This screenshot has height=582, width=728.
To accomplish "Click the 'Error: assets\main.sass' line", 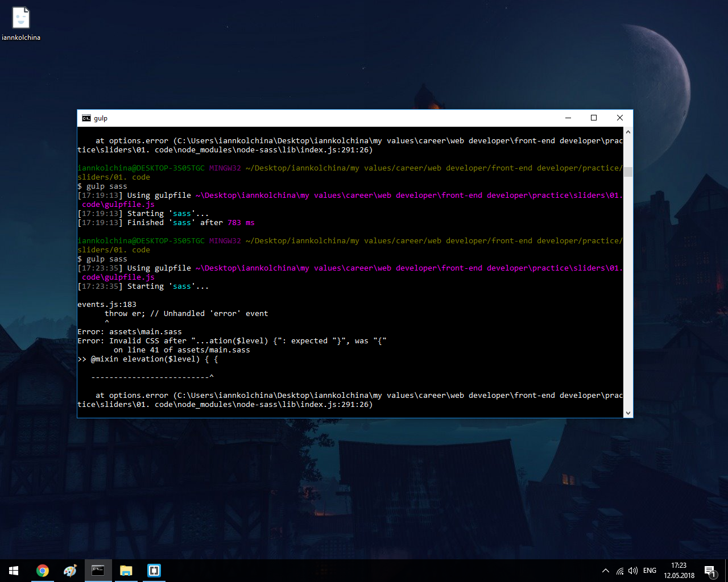I will tap(130, 332).
